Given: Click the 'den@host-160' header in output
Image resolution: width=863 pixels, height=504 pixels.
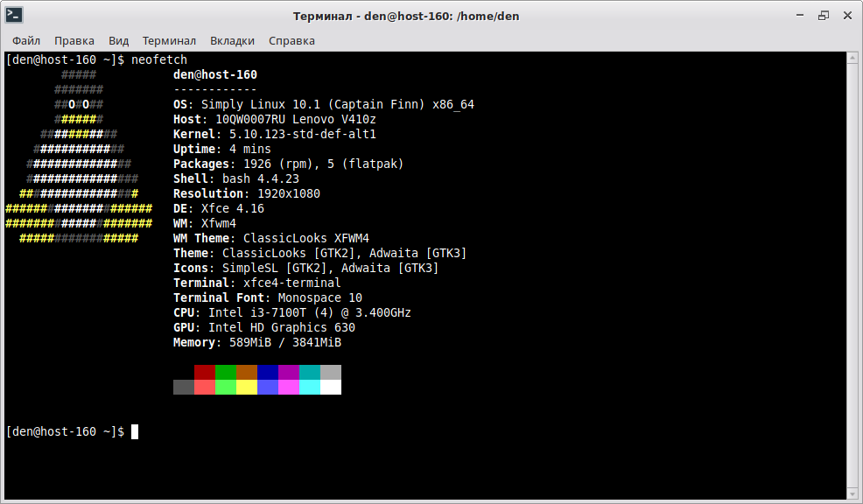Looking at the screenshot, I should point(215,74).
